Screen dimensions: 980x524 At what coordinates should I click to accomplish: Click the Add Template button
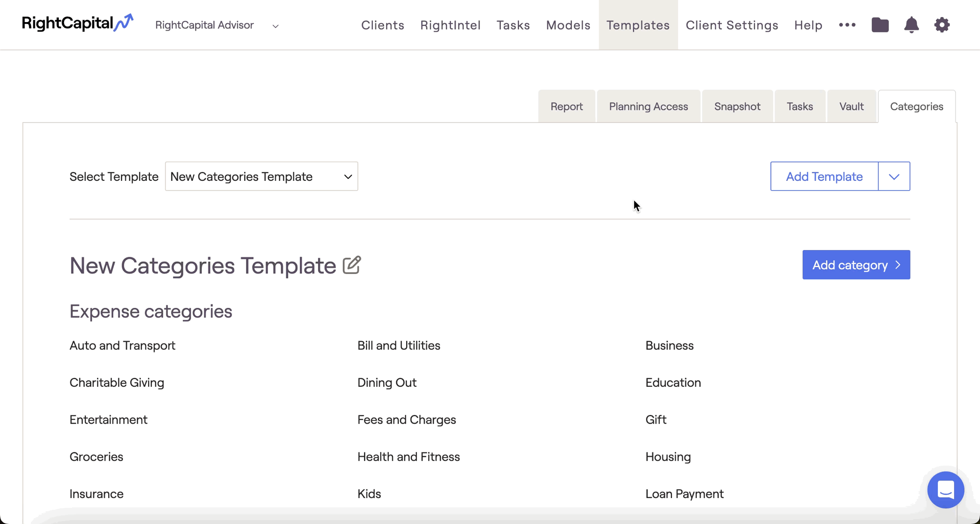click(824, 176)
